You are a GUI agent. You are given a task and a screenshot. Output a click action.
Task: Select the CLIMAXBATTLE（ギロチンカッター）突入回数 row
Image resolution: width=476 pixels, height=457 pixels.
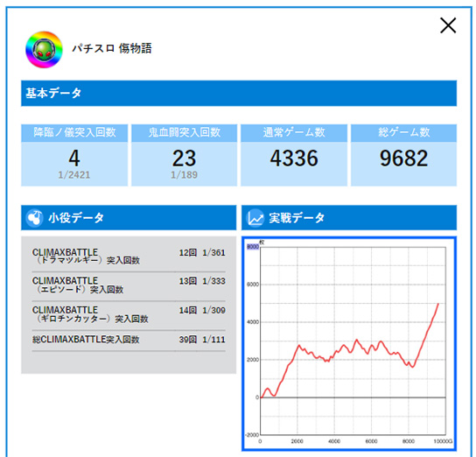[x=129, y=315]
